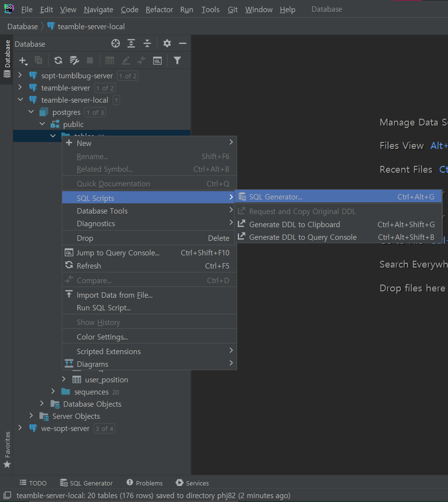448x502 pixels.
Task: Open data source properties with the wrench icon
Action: click(x=74, y=60)
